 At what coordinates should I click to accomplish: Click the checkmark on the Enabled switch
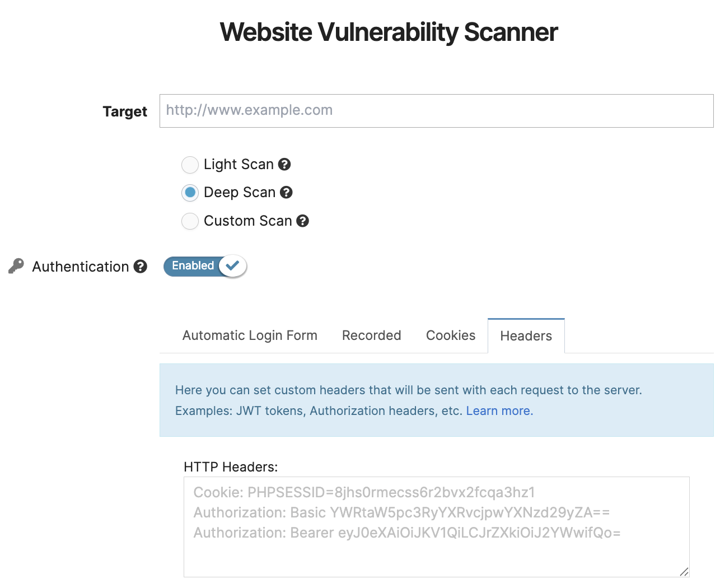[x=232, y=266]
